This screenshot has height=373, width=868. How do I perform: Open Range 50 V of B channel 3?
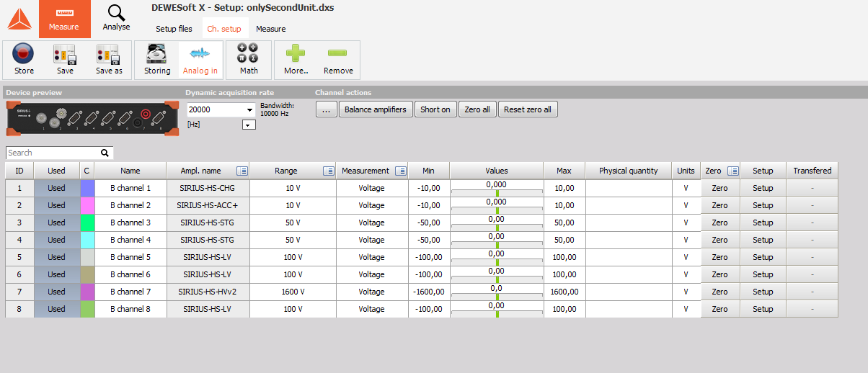tap(293, 223)
